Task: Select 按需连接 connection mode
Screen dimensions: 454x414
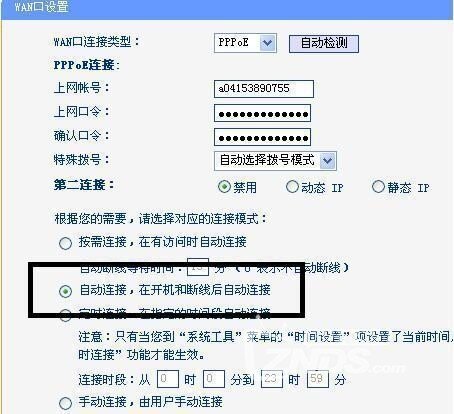Action: (65, 243)
